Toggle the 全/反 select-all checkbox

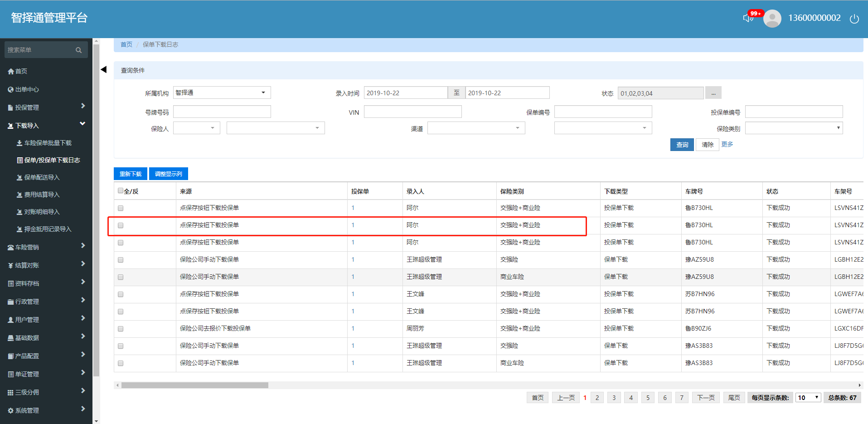pos(121,191)
